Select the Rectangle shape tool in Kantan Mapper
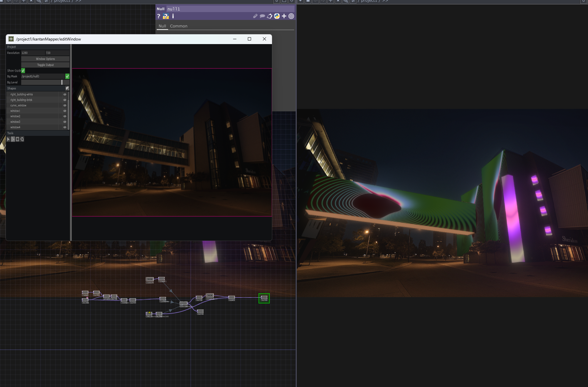588x387 pixels. pos(17,139)
